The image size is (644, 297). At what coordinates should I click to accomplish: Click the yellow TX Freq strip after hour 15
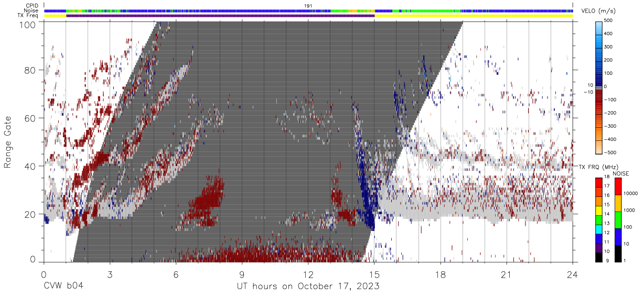coord(474,16)
